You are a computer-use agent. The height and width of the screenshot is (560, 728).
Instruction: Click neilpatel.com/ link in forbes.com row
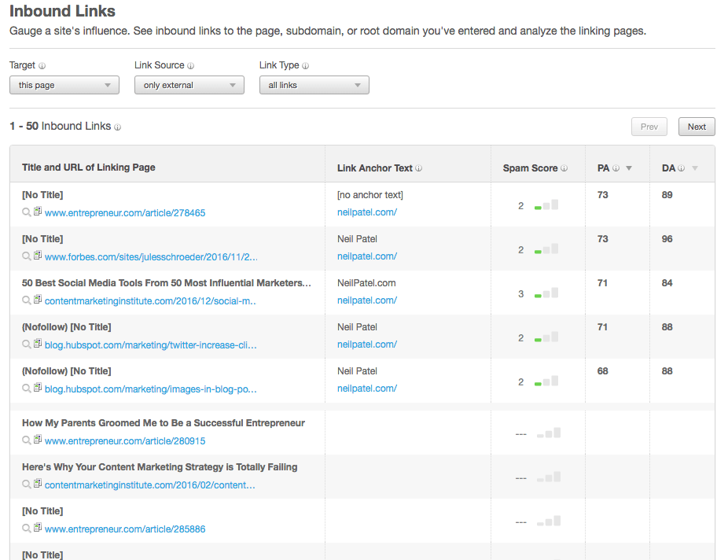pos(367,256)
